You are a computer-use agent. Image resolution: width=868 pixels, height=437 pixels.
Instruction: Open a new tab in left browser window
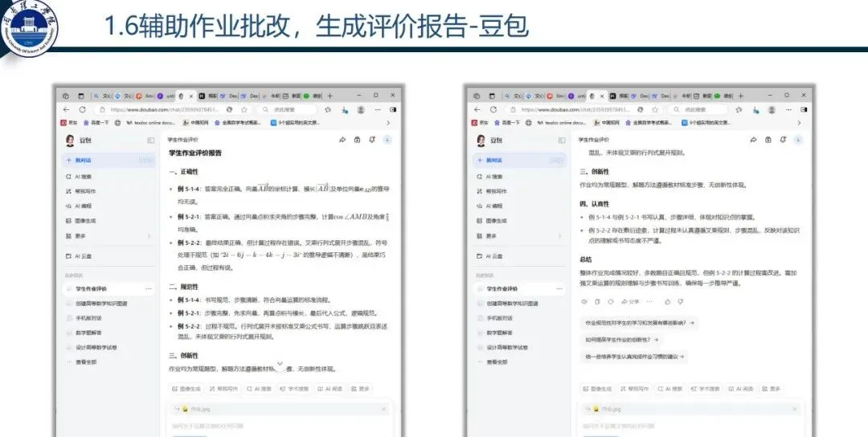click(330, 96)
